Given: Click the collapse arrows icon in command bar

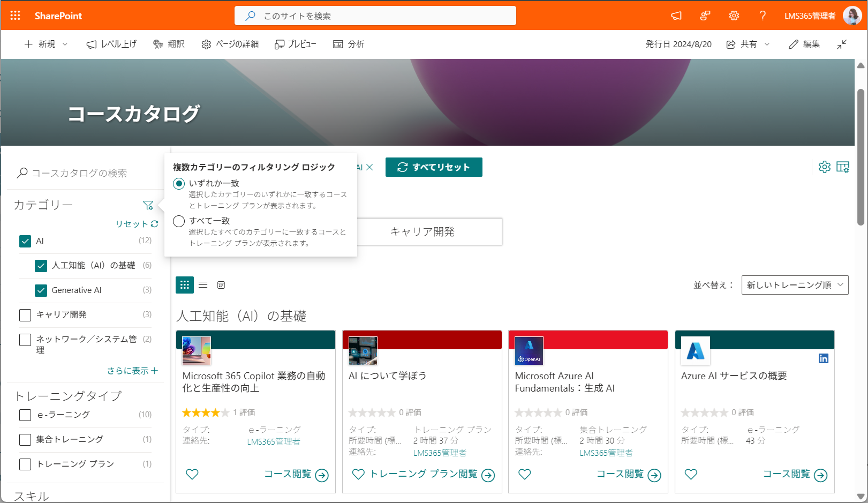Looking at the screenshot, I should click(x=842, y=44).
